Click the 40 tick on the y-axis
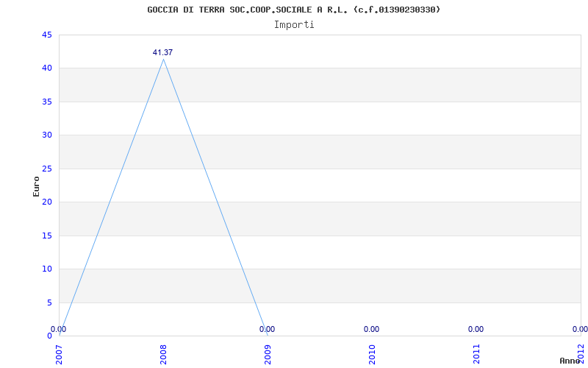 tap(47, 68)
